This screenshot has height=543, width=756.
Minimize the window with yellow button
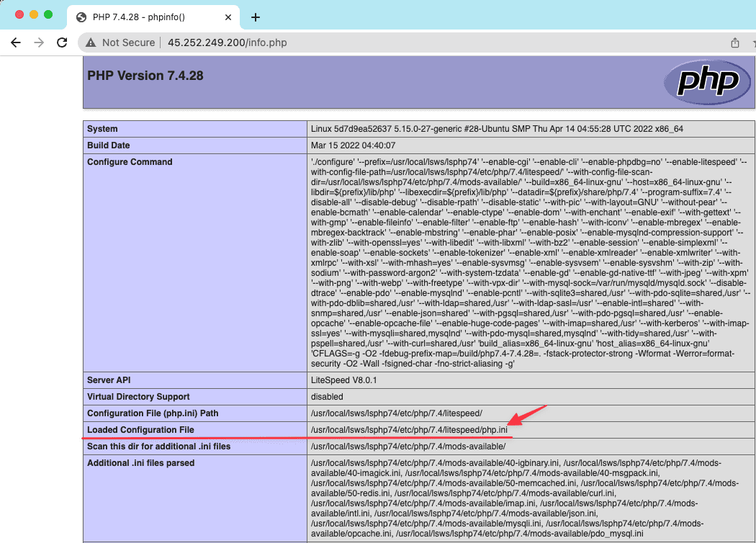[34, 14]
